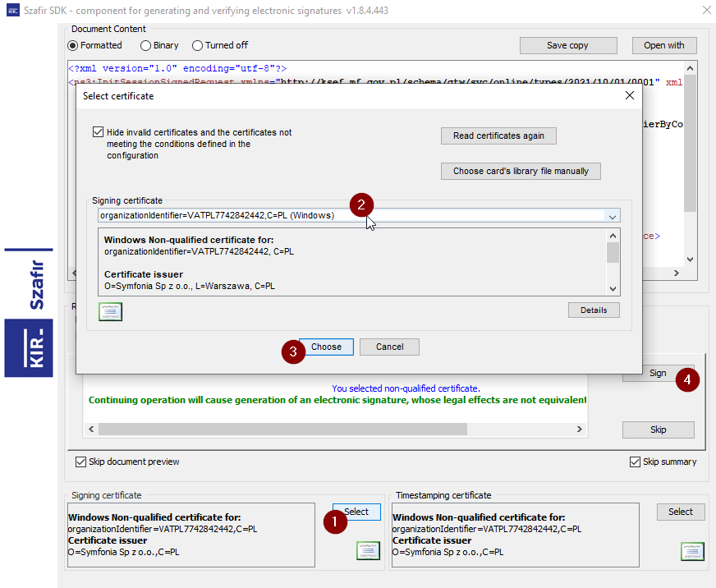Click certificate icon under Signing certificate Select button
Image resolution: width=716 pixels, height=588 pixels.
[368, 550]
